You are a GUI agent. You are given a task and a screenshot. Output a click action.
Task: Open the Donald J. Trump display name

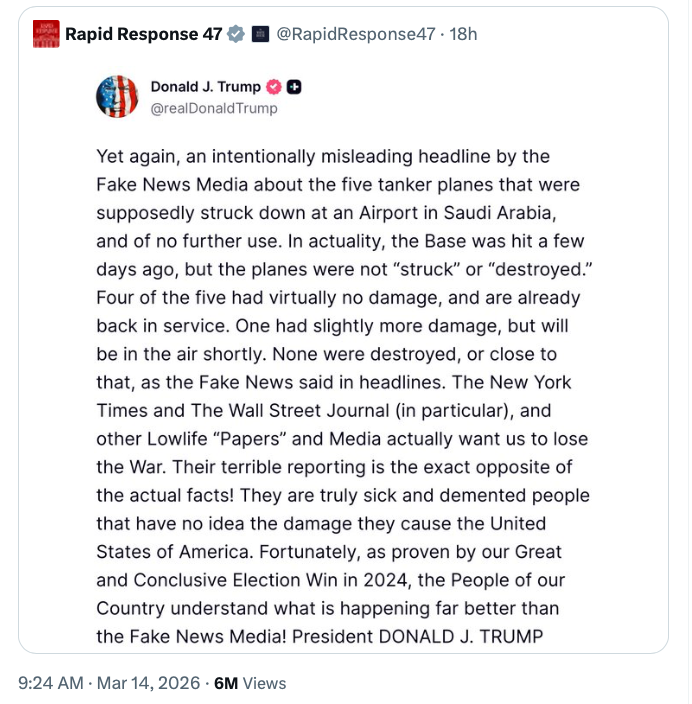click(205, 87)
